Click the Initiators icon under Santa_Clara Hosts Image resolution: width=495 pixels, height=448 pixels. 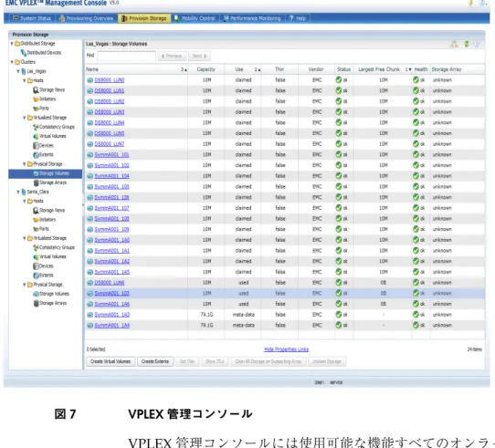36,220
